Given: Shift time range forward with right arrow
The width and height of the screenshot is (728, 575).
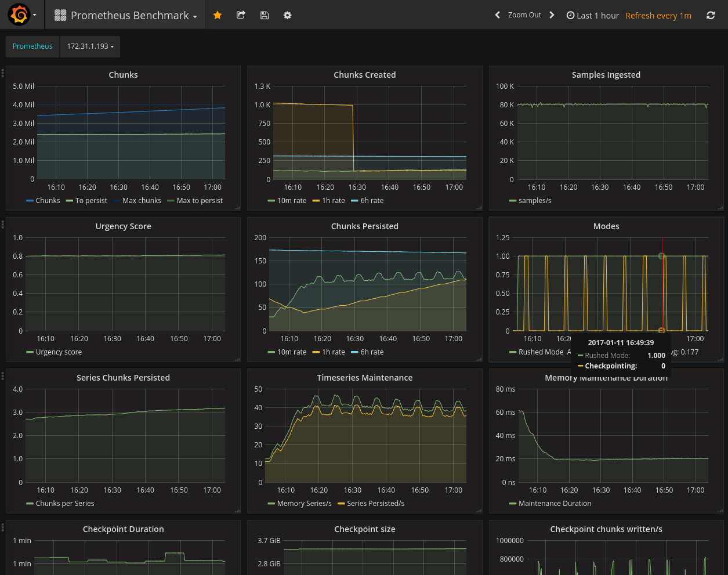Looking at the screenshot, I should pyautogui.click(x=552, y=15).
